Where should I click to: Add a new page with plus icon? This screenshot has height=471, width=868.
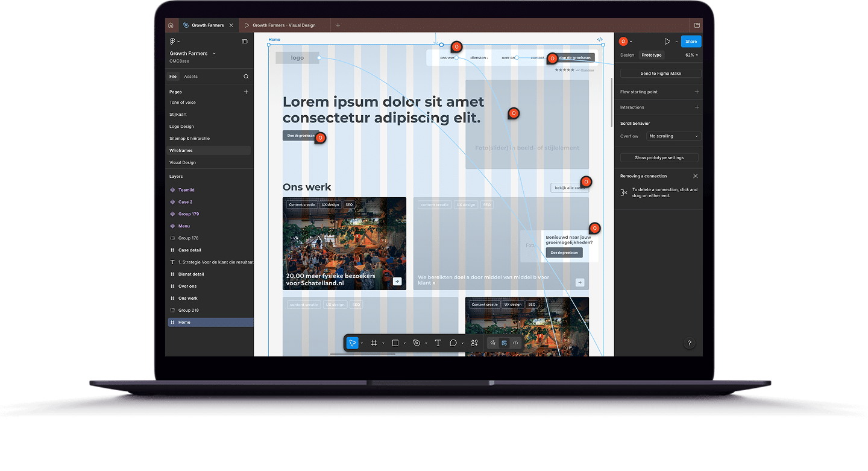coord(246,92)
